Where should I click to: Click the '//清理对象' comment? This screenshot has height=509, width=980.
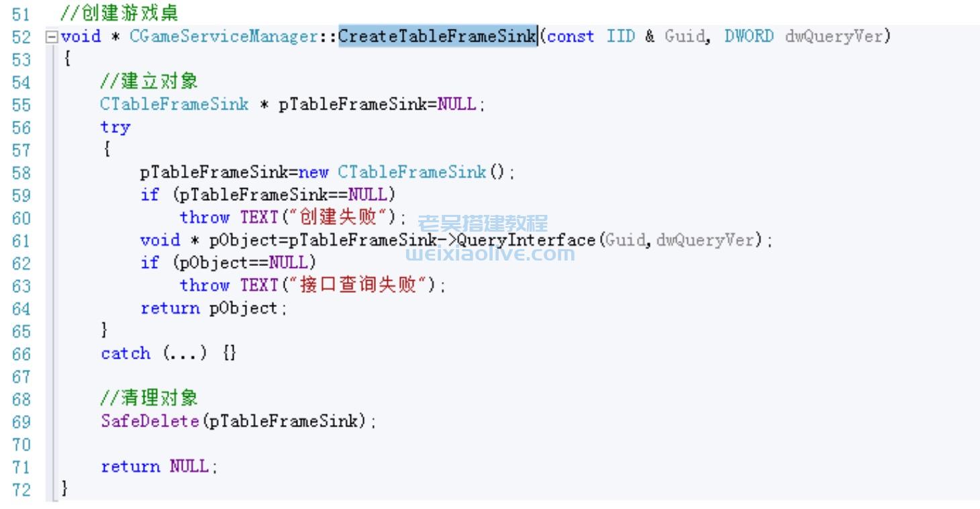(x=149, y=398)
